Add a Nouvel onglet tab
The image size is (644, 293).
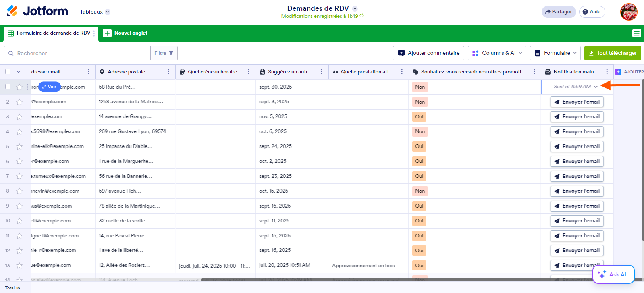tap(125, 33)
